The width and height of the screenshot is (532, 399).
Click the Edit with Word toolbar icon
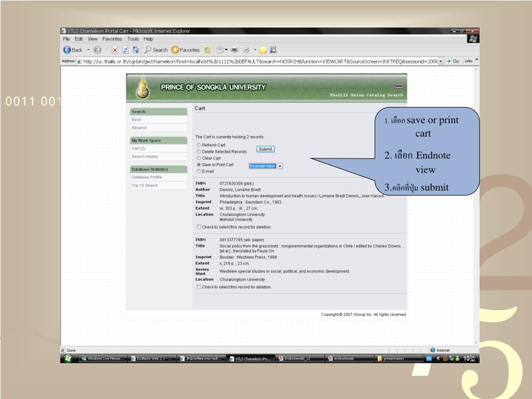(x=246, y=50)
